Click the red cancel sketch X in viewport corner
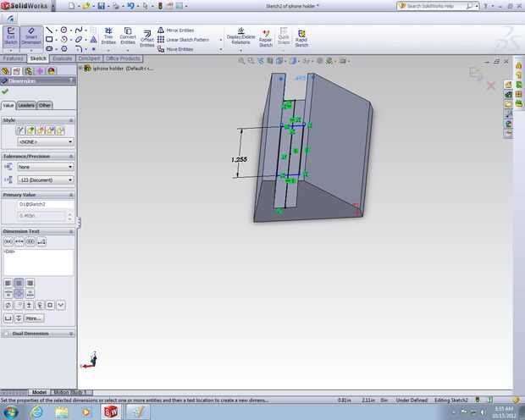525x420 pixels. pyautogui.click(x=491, y=86)
